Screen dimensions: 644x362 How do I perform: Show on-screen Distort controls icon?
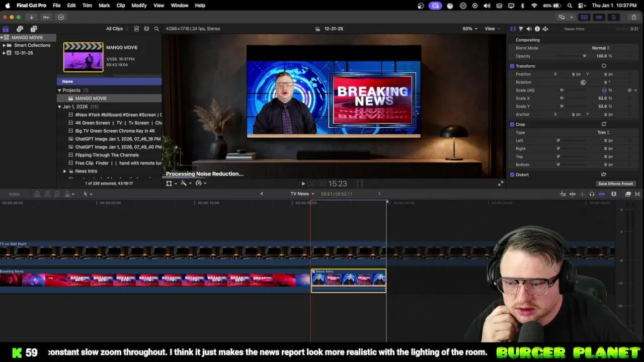604,174
